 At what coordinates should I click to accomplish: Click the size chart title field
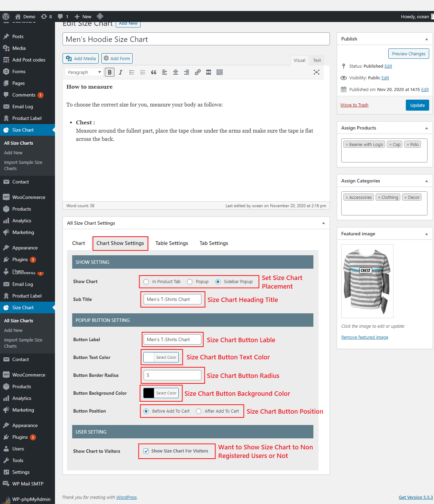click(x=196, y=39)
